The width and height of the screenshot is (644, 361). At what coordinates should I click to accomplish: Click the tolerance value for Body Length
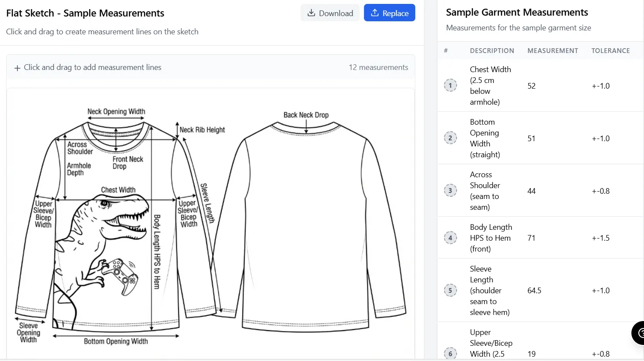point(601,238)
